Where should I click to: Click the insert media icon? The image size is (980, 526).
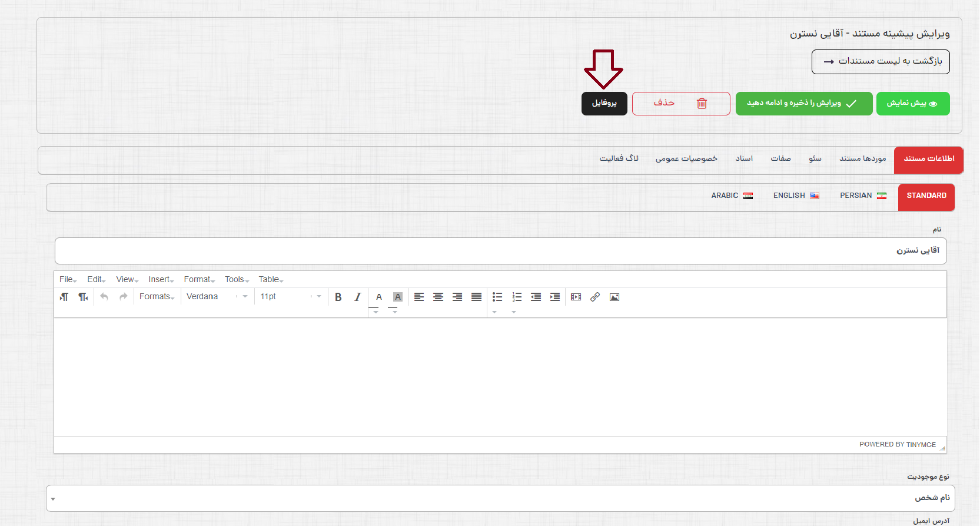[x=576, y=297]
